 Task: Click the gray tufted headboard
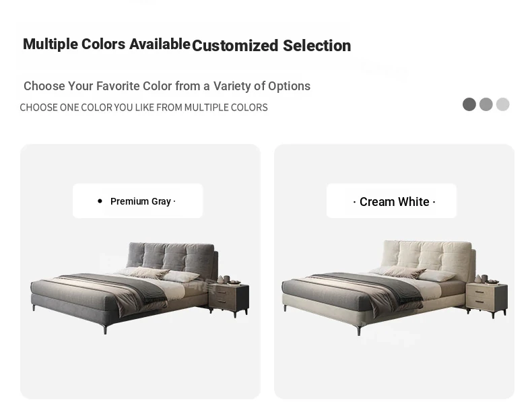point(171,258)
